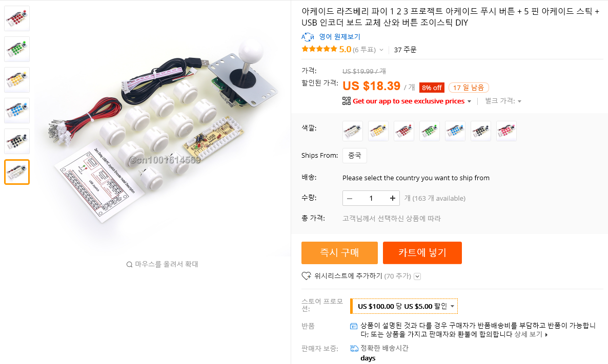Click the QR code icon for app prices
Viewport: 608px width, 364px height.
(x=347, y=101)
